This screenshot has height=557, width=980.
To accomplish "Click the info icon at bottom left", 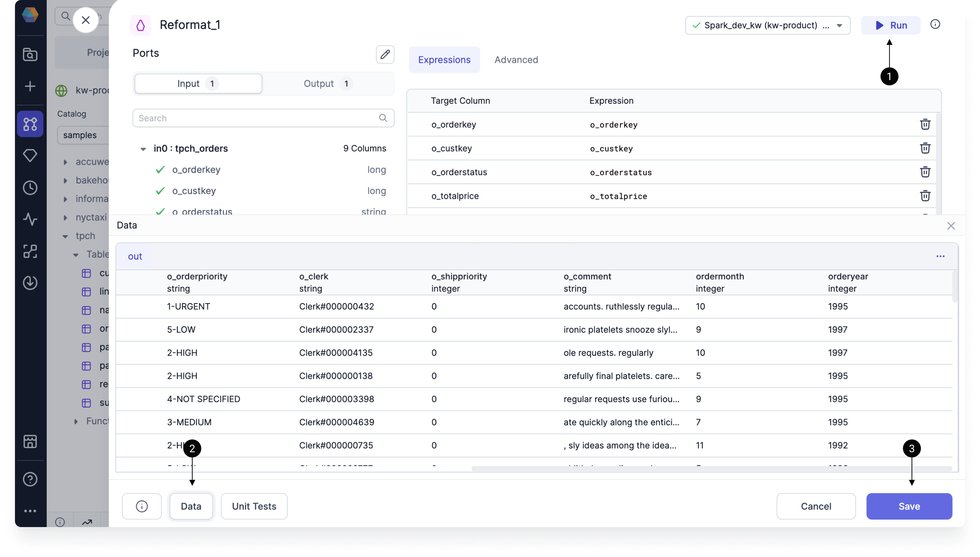I will [x=141, y=506].
